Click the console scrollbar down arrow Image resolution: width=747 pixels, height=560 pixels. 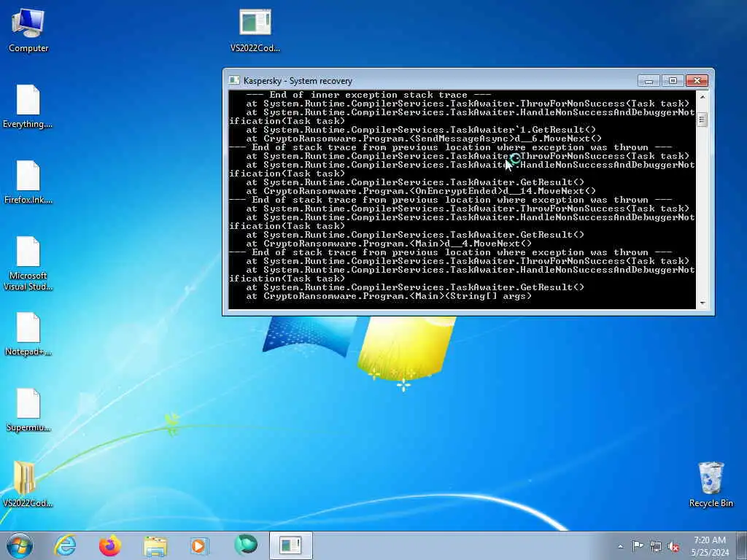[703, 303]
